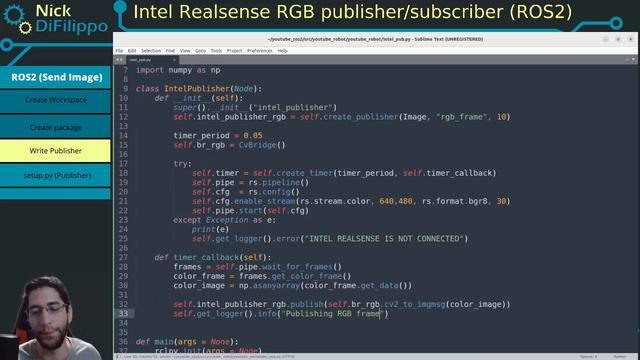Click 'def main(args = None):' line
Viewport: 640px width, 360px height.
pyautogui.click(x=187, y=342)
